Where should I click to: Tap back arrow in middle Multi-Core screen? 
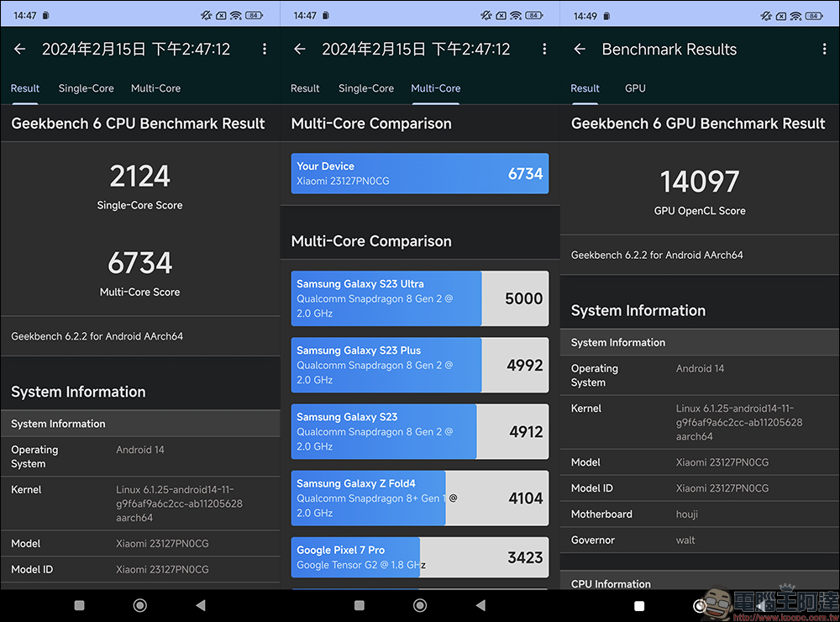point(300,50)
